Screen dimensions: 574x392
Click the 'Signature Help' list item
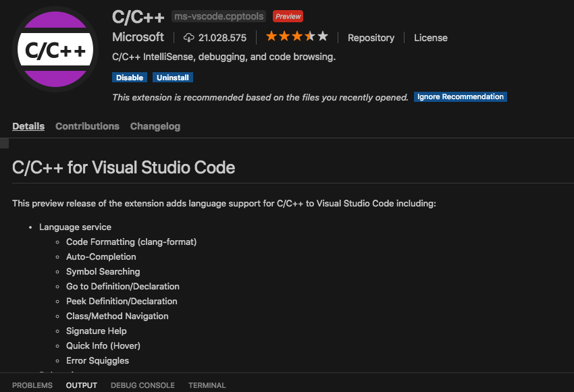(x=97, y=331)
